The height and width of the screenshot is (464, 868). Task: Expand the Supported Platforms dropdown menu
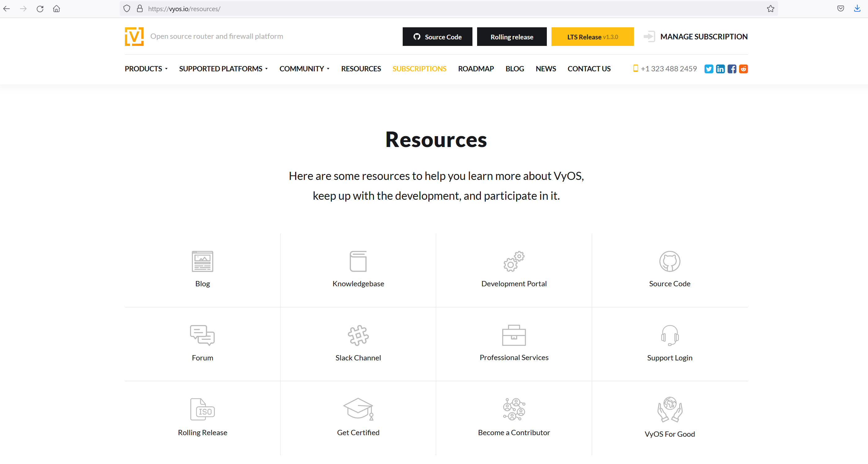click(224, 69)
